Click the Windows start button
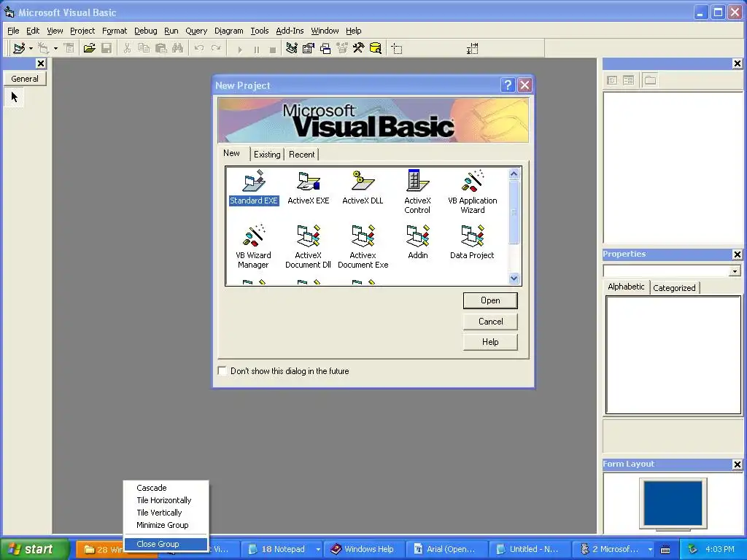 (34, 549)
